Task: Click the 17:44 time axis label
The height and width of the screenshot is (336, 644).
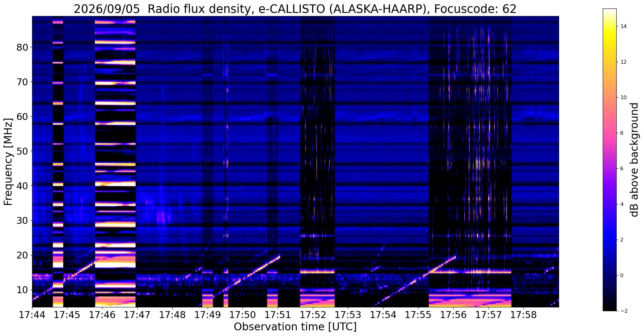Action: tap(32, 315)
